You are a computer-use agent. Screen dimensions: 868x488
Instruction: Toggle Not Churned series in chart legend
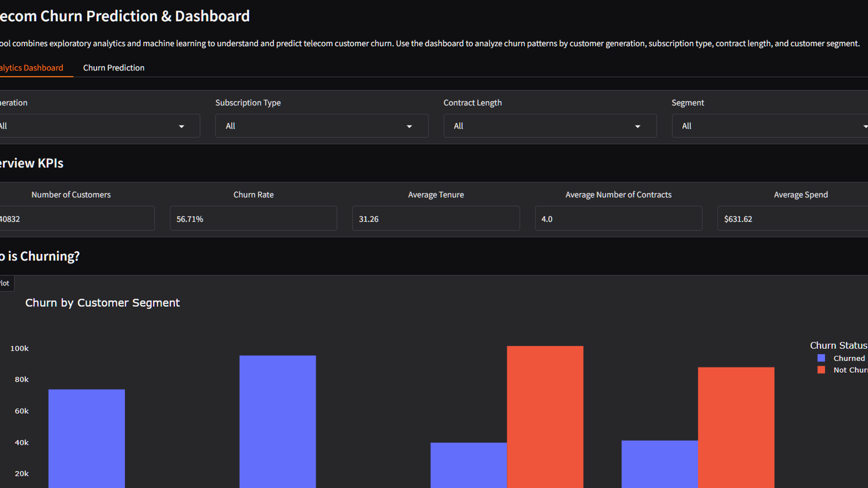(x=843, y=370)
